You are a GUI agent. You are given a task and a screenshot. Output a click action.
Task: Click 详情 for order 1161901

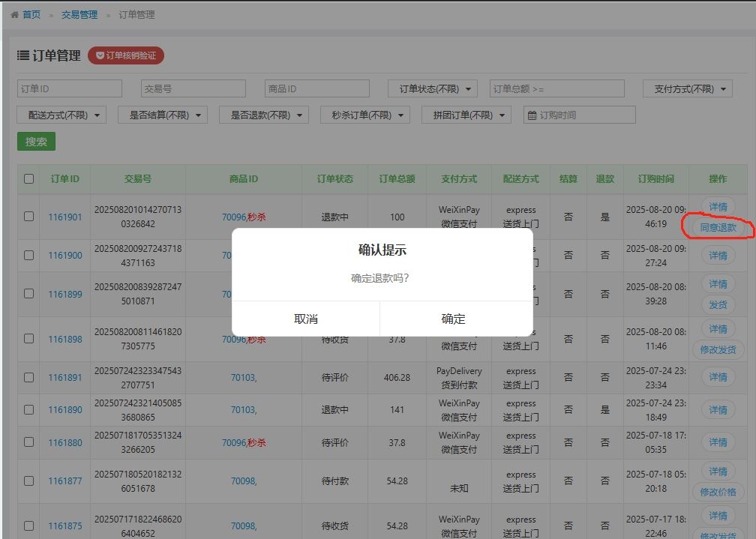718,207
